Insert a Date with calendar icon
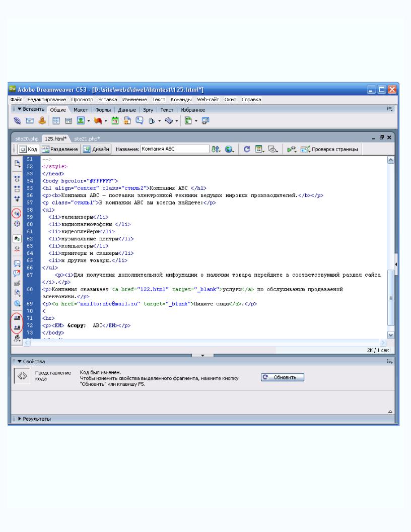 pyautogui.click(x=115, y=121)
